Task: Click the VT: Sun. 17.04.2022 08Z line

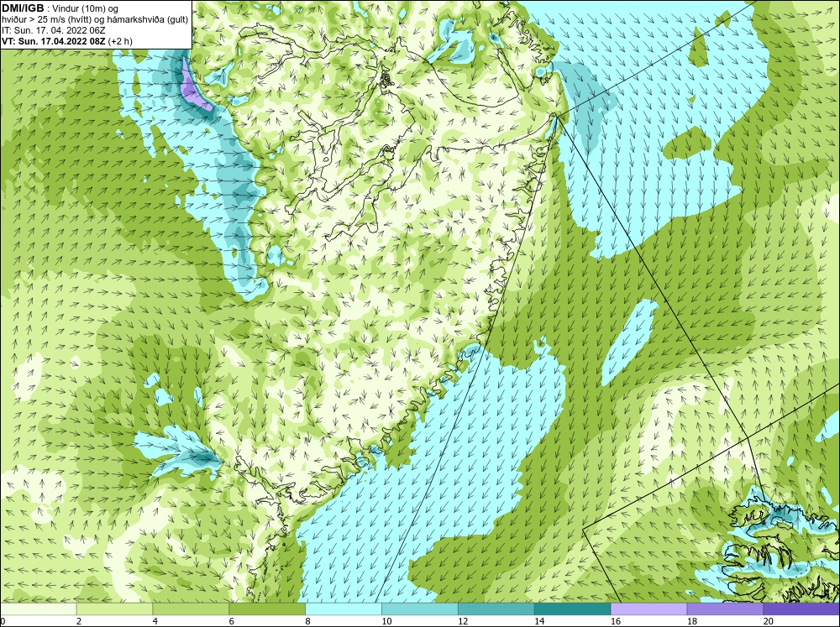Action: click(x=67, y=40)
